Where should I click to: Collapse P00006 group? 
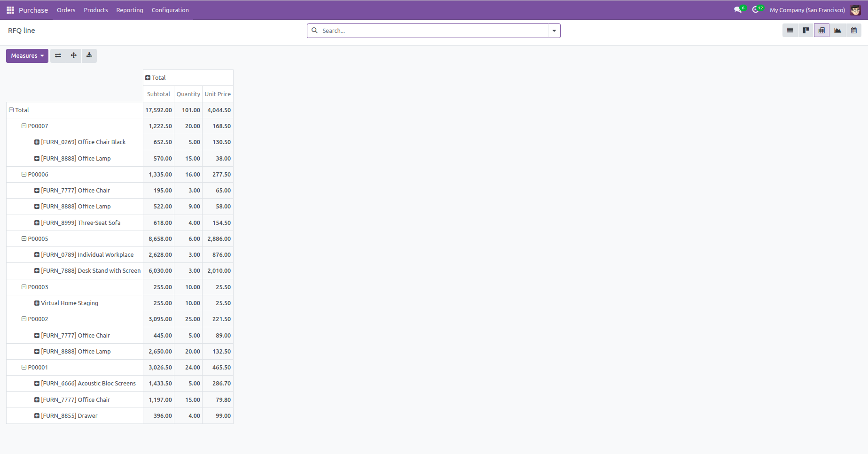75,174
